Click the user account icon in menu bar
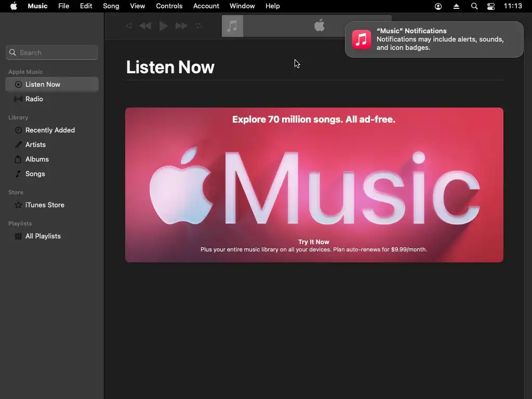Screen dimensions: 532x399 (438, 6)
